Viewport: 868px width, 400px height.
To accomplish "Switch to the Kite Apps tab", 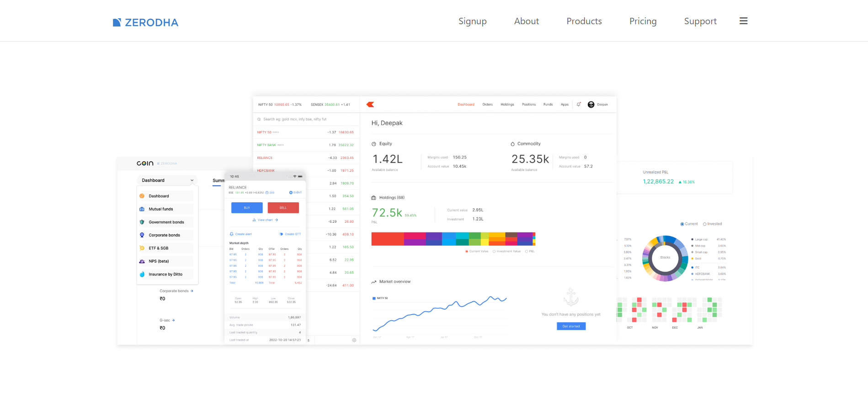I will [x=565, y=105].
